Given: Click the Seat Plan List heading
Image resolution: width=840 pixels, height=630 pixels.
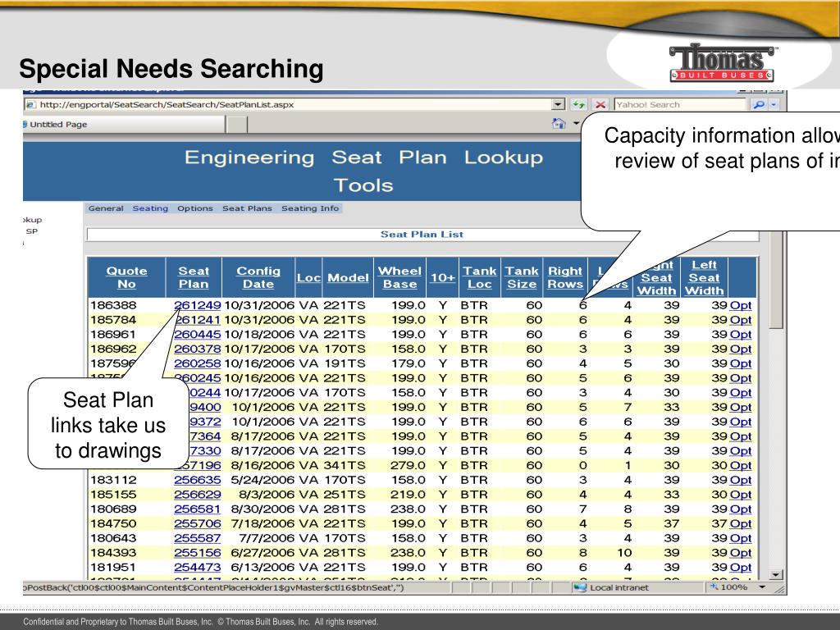Looking at the screenshot, I should point(422,234).
